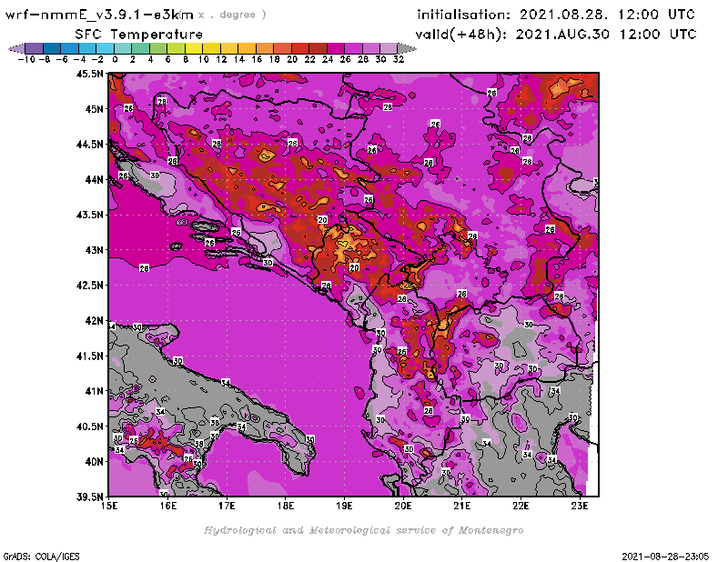Select the sky blue -2 to 0 swatch
Image resolution: width=728 pixels, height=562 pixels.
coord(105,49)
